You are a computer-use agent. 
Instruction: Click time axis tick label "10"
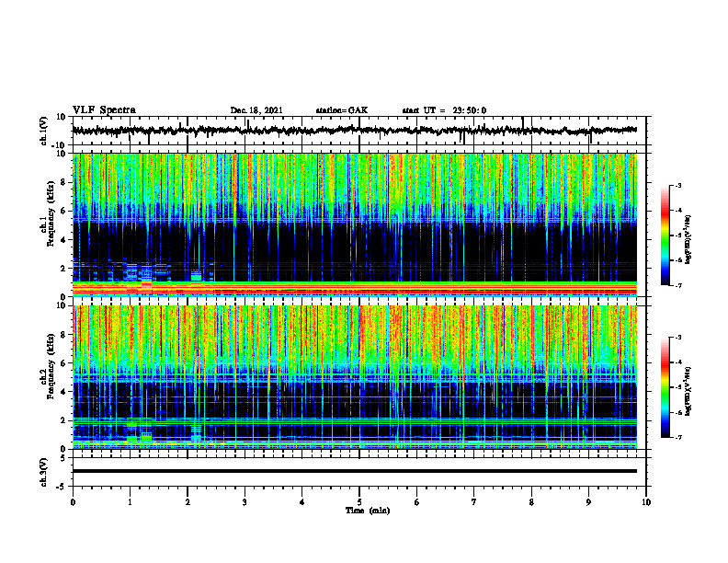(646, 502)
